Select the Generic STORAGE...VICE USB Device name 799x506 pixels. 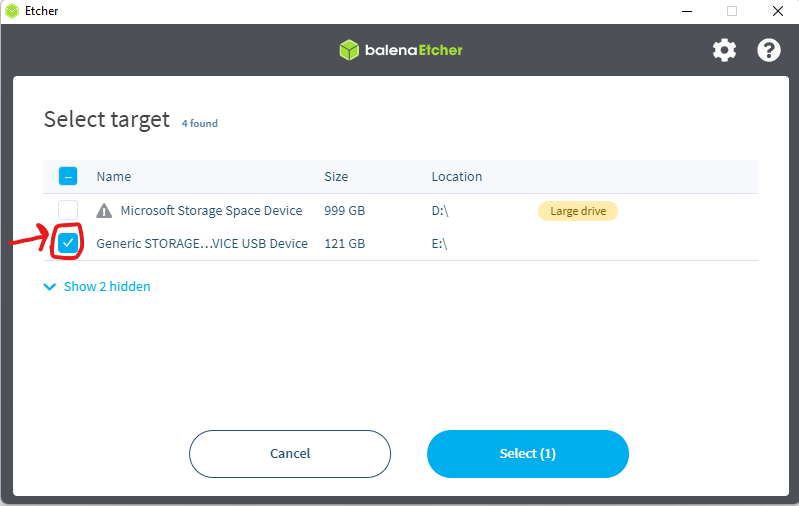point(202,244)
